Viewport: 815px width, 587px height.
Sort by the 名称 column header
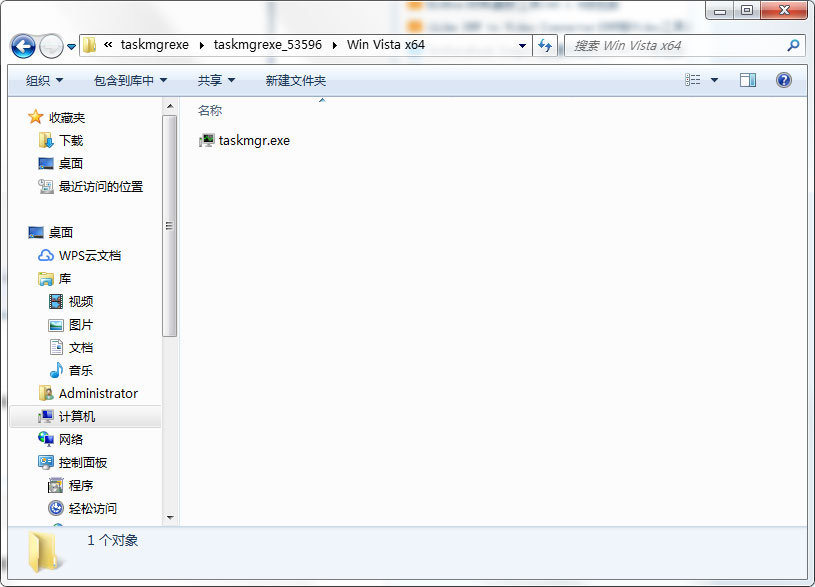(x=210, y=110)
